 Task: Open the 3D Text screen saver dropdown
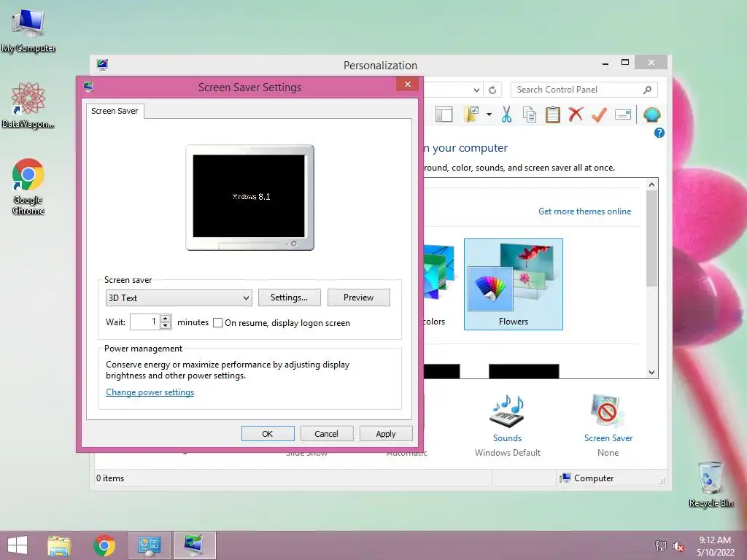(179, 298)
